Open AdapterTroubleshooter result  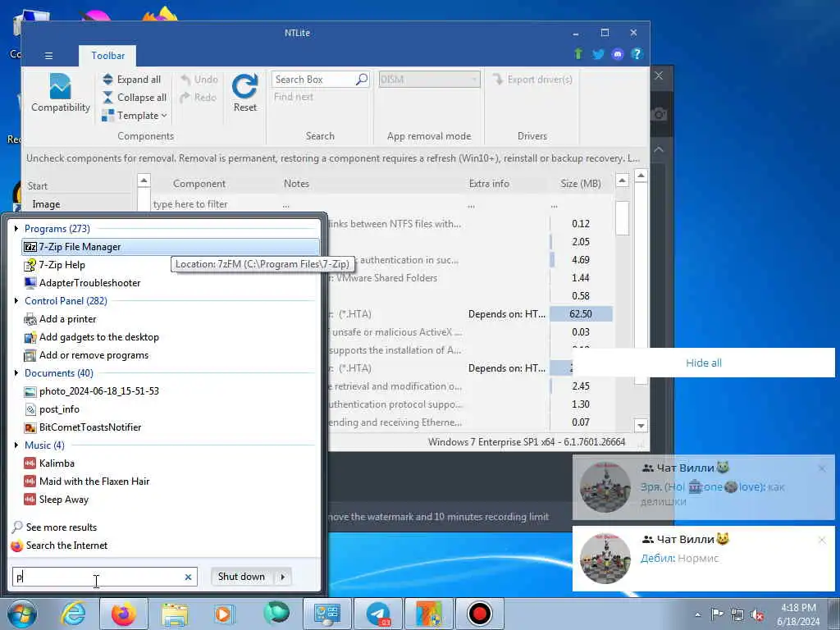coord(83,283)
